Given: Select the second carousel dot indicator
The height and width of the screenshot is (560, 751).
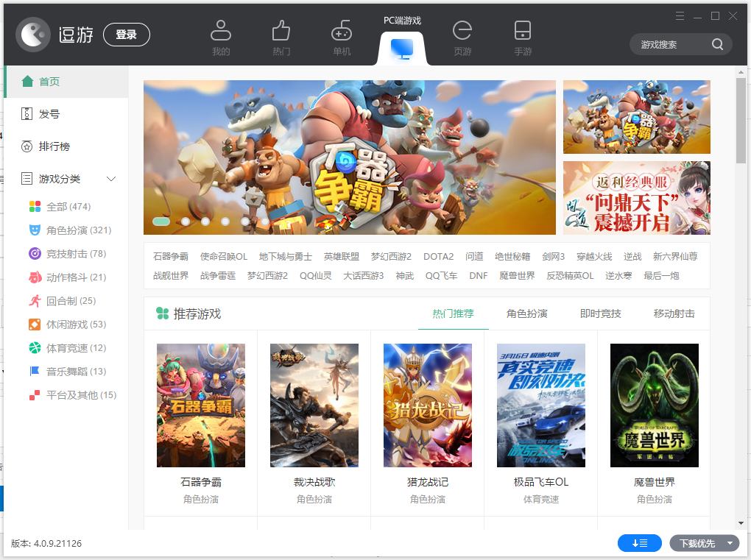Looking at the screenshot, I should [186, 221].
